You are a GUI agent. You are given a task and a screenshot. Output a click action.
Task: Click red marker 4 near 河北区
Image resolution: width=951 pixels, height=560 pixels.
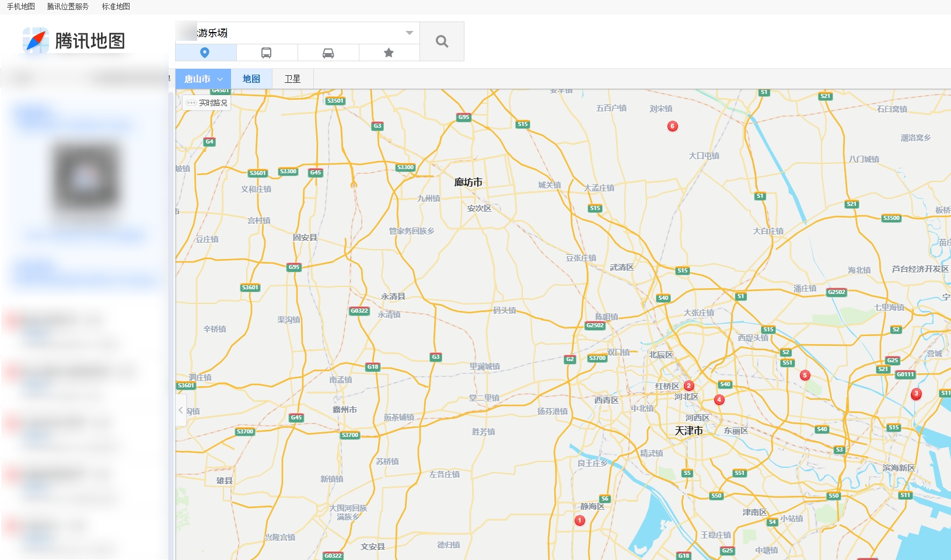pos(719,400)
